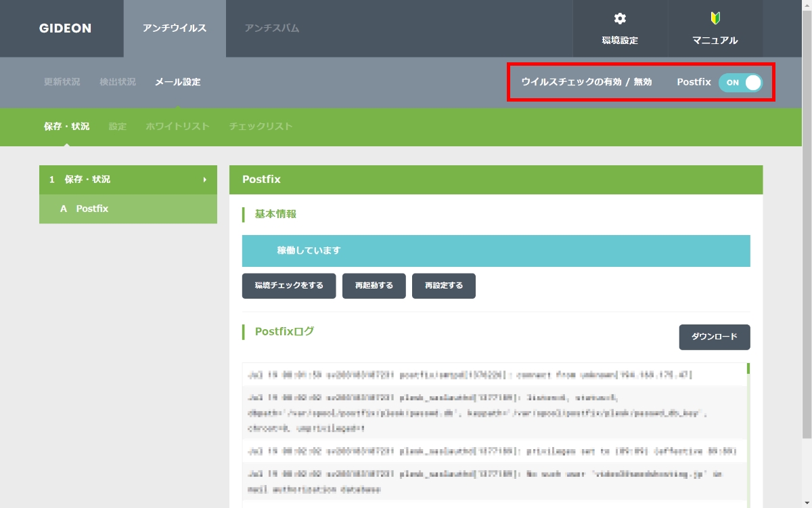Click the Postfix panel header title
This screenshot has width=812, height=508.
pyautogui.click(x=261, y=179)
